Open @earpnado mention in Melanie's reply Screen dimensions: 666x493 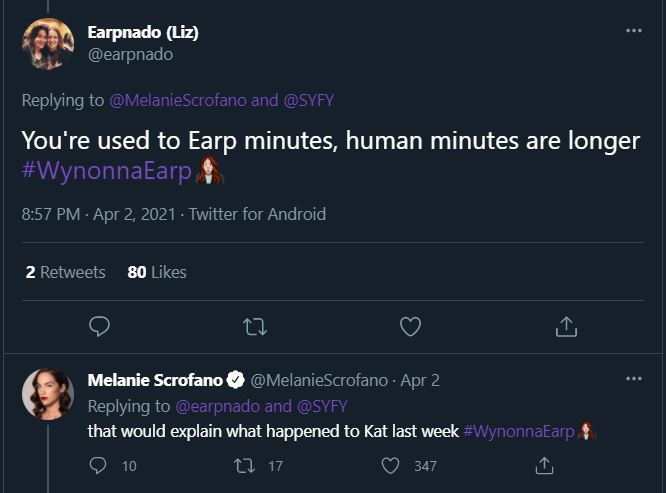(219, 406)
